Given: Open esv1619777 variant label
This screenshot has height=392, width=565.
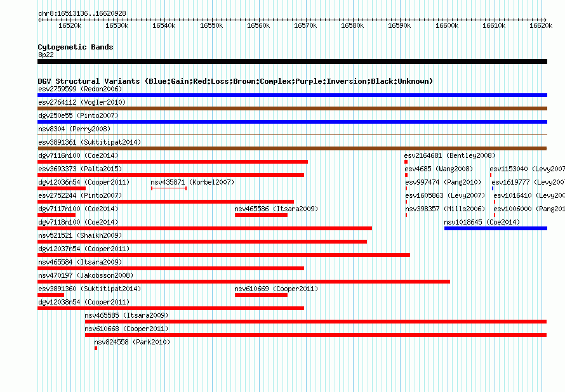Looking at the screenshot, I should (528, 182).
